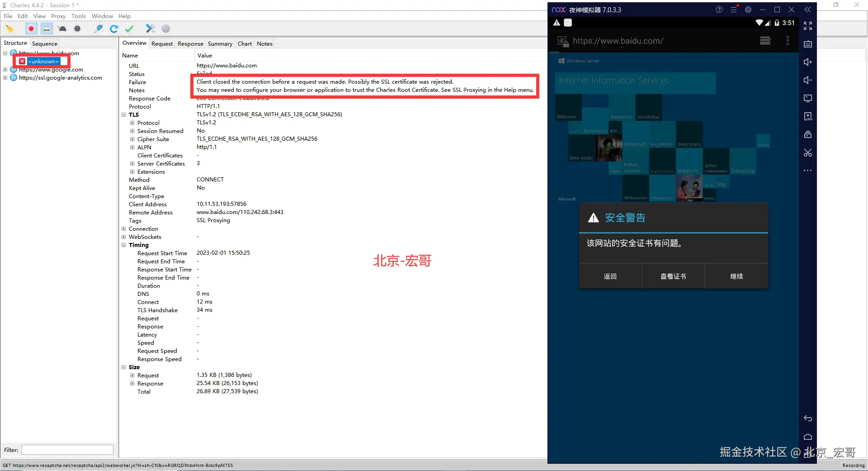Image resolution: width=868 pixels, height=471 pixels.
Task: Open settings with the gray gear icon in Charles toolbar
Action: point(166,29)
